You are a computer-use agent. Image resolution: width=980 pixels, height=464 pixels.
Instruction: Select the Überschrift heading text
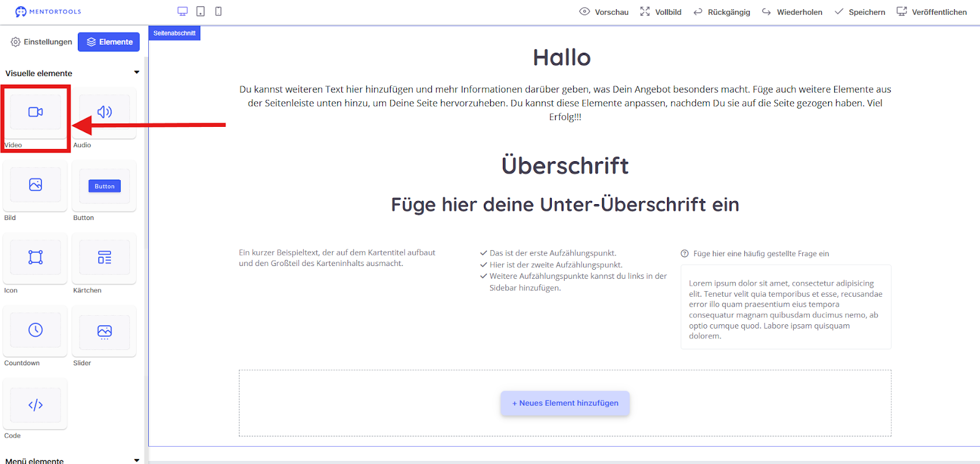pos(565,165)
